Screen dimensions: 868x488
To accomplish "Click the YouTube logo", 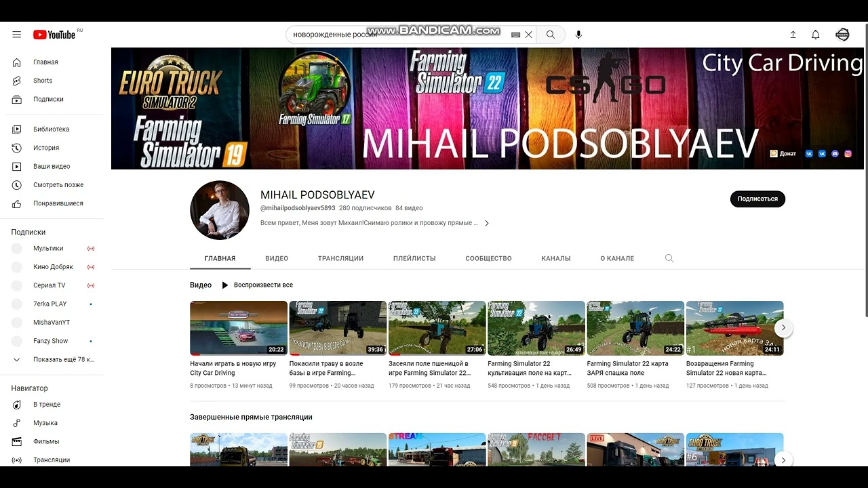I will 54,35.
